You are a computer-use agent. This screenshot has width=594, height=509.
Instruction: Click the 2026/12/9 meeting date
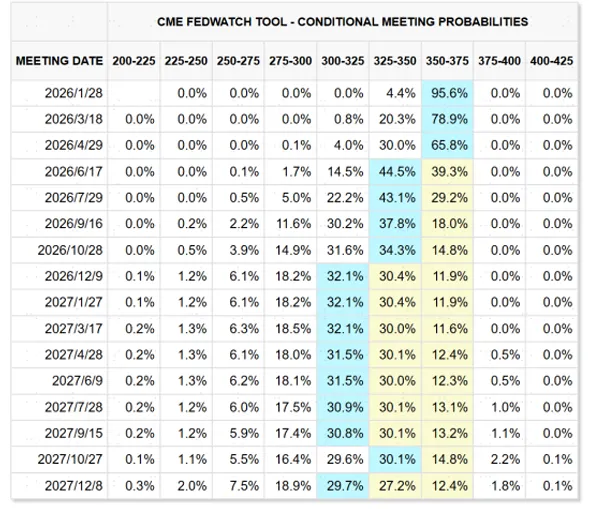tap(73, 276)
